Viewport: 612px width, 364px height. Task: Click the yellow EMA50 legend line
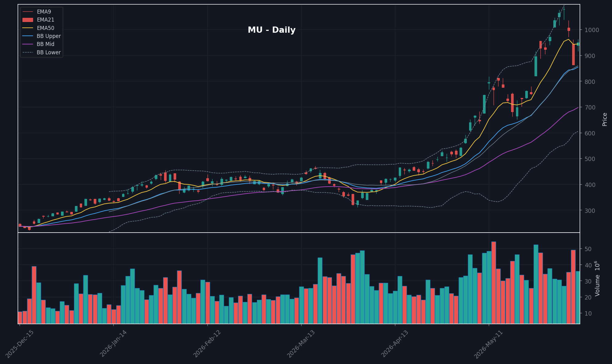click(x=28, y=28)
